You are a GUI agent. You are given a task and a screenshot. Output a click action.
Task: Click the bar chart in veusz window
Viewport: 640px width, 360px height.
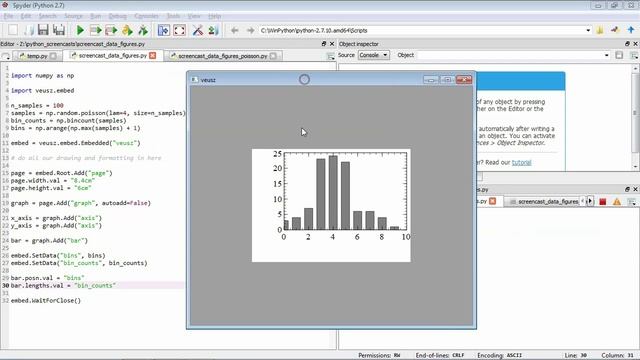331,205
